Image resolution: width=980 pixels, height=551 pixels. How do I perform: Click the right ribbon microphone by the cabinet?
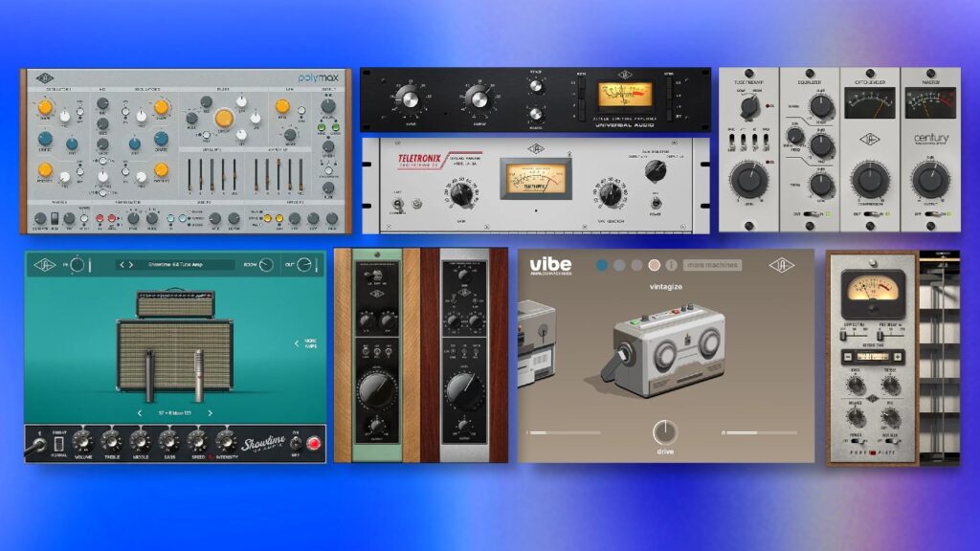(198, 375)
